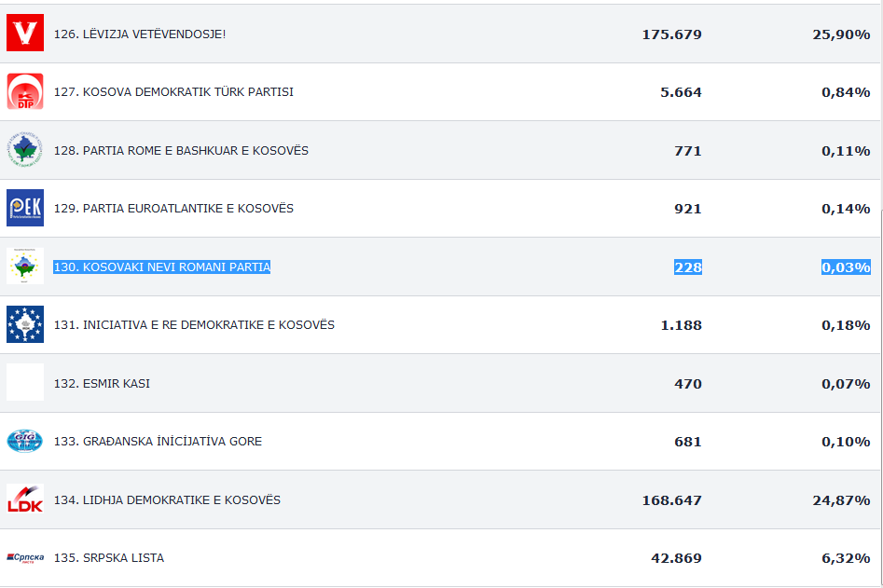Click the 24,87% percentage value
883x588 pixels.
pos(841,500)
